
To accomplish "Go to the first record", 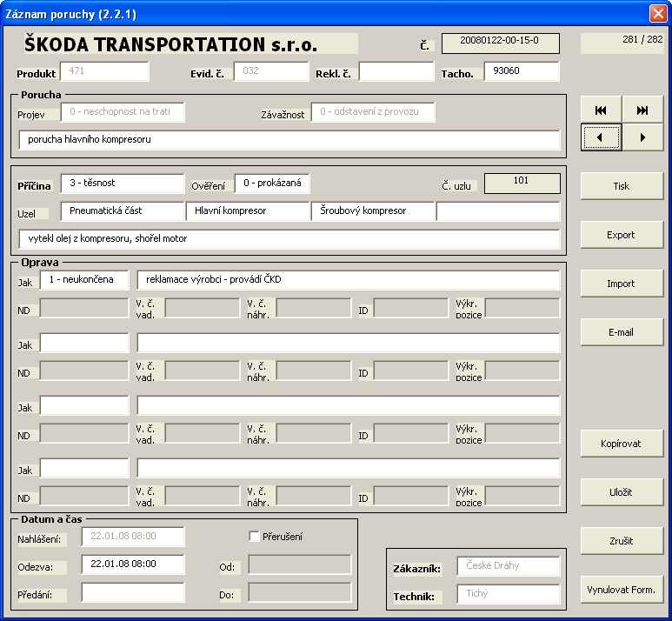I will (x=601, y=110).
